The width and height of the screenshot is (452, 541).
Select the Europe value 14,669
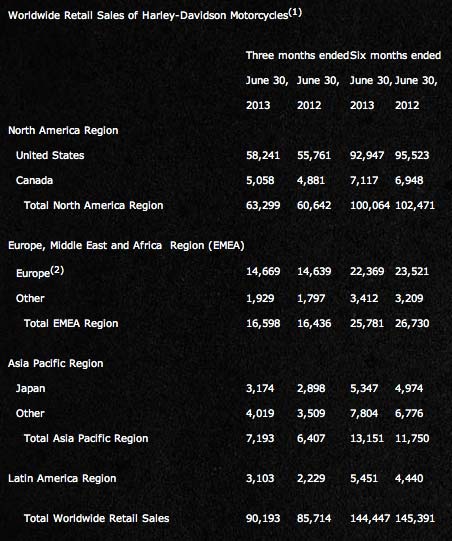(x=263, y=271)
